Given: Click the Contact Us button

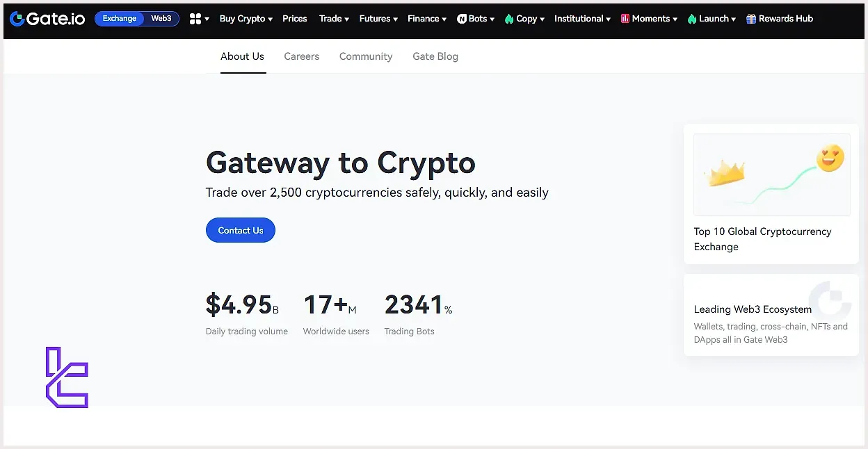Looking at the screenshot, I should click(x=241, y=230).
